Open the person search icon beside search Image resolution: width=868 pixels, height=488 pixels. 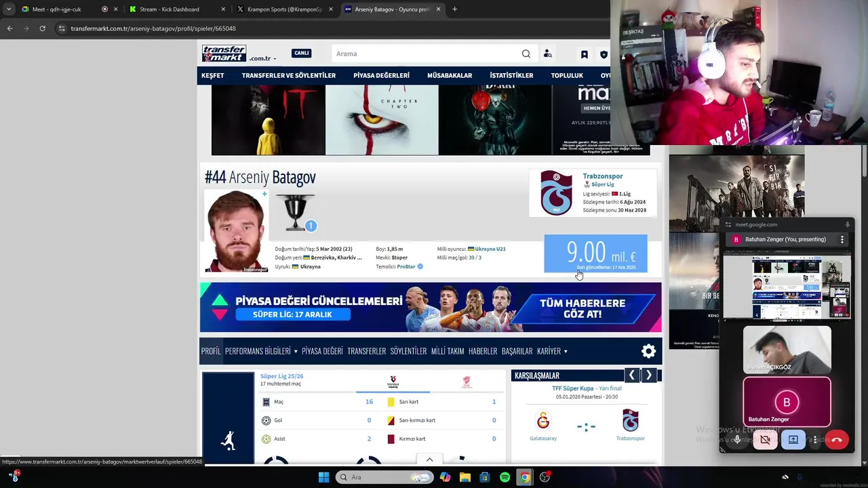tap(547, 54)
